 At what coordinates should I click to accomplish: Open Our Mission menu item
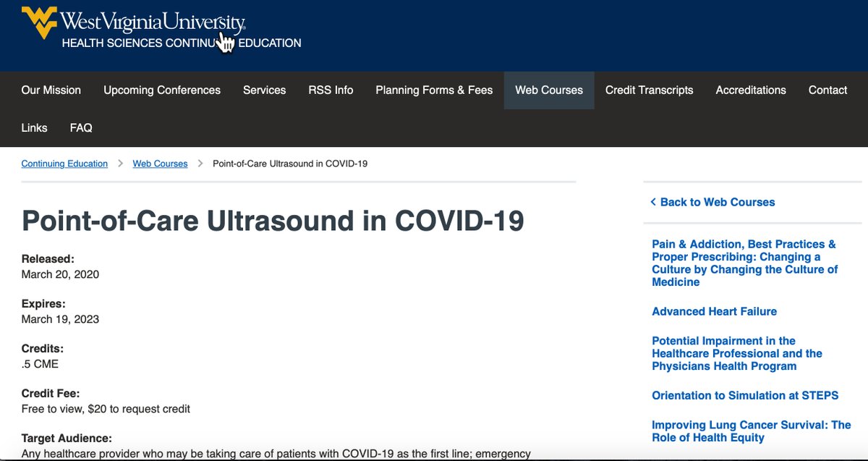pyautogui.click(x=51, y=90)
